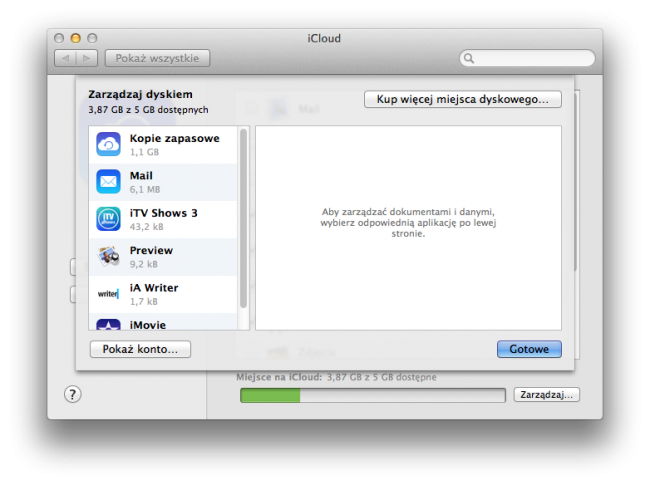The height and width of the screenshot is (485, 650).
Task: Focus the search field in toolbar
Action: [x=527, y=58]
